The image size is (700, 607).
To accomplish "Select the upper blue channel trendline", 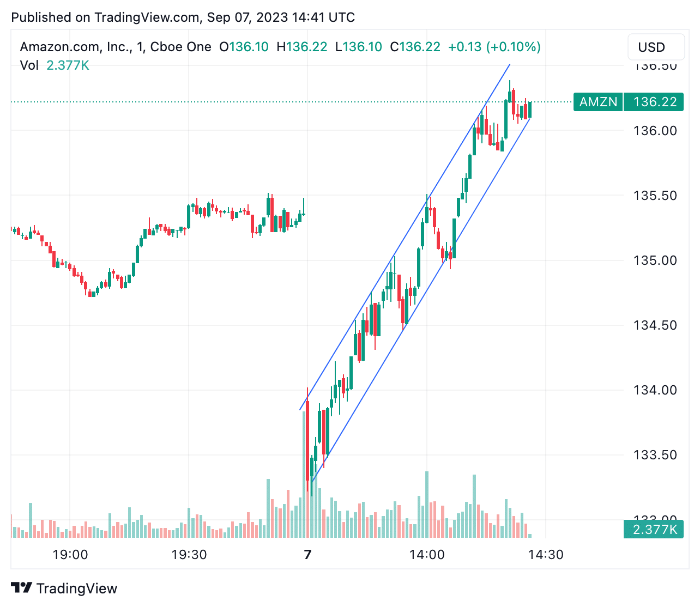I will pyautogui.click(x=405, y=237).
